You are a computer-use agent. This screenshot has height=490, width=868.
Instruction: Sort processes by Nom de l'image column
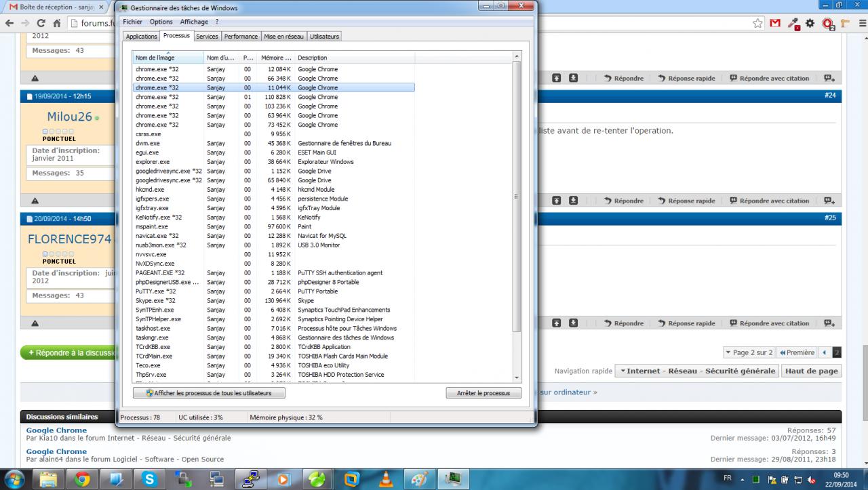[167, 58]
